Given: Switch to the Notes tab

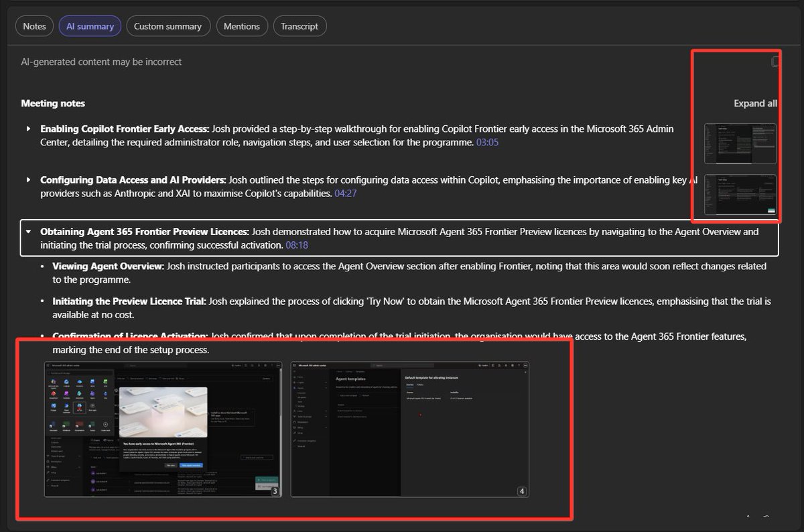Looking at the screenshot, I should (34, 26).
